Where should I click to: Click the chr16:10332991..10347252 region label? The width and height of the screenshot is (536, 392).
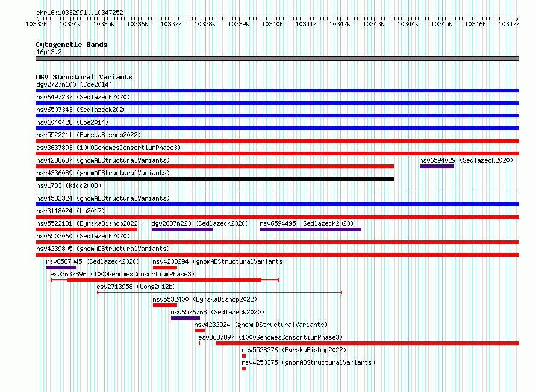click(79, 13)
